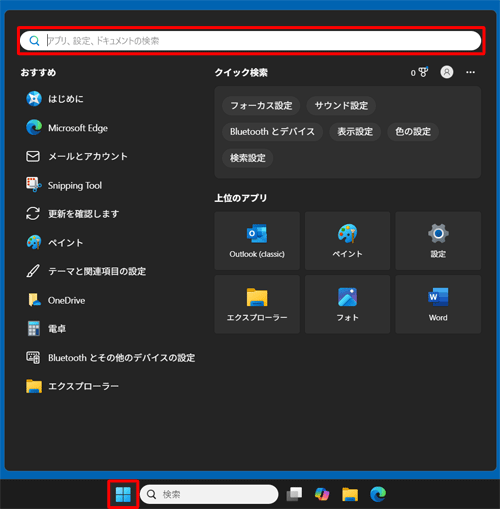The height and width of the screenshot is (509, 500).
Task: Click the 電卓 text label
Action: pyautogui.click(x=57, y=329)
